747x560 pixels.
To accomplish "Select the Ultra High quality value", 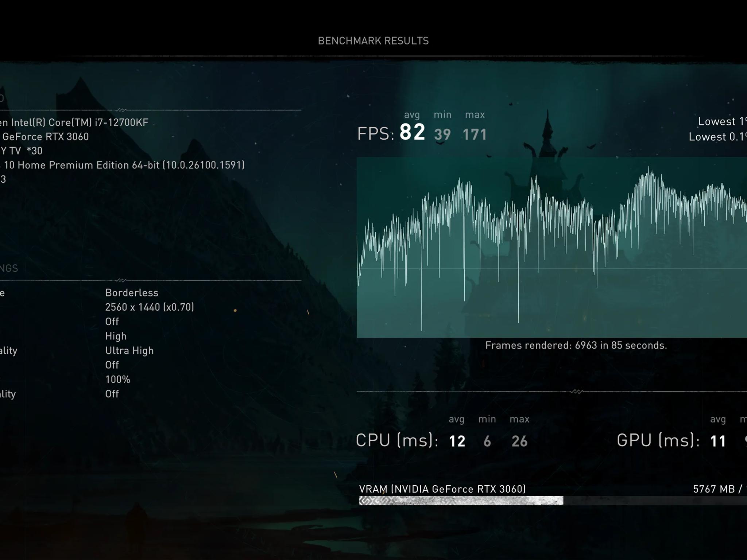I will [x=129, y=351].
